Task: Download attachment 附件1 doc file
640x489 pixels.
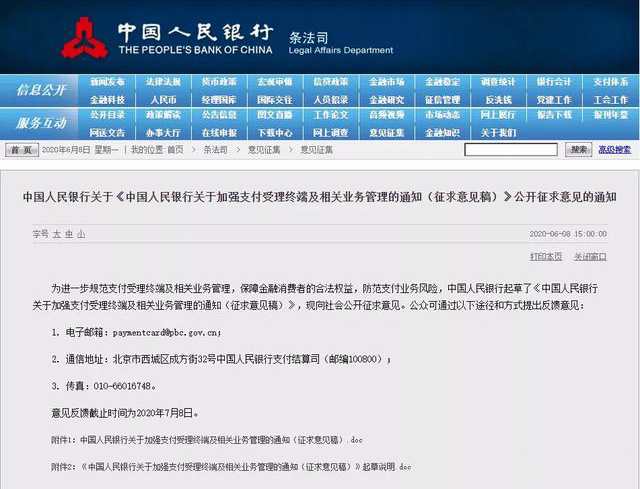Action: pos(207,440)
